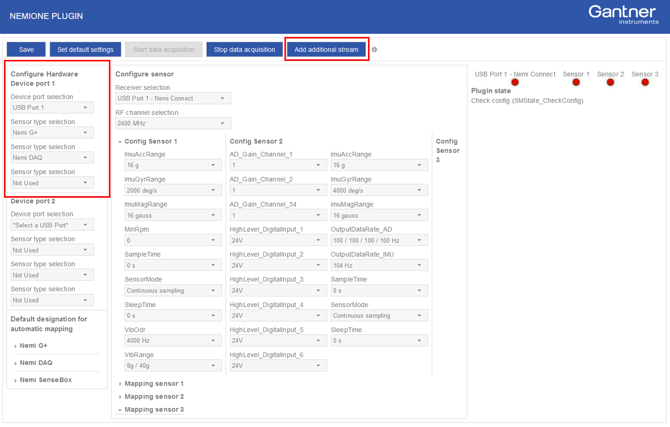670x427 pixels.
Task: Open Sensor 1 ImuMagRange 16 gauss dropdown
Action: point(173,215)
